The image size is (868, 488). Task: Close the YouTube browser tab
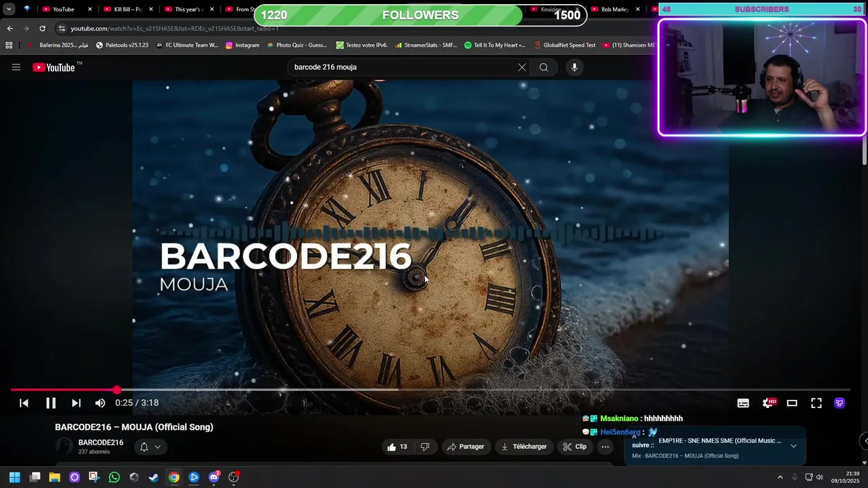tap(90, 9)
